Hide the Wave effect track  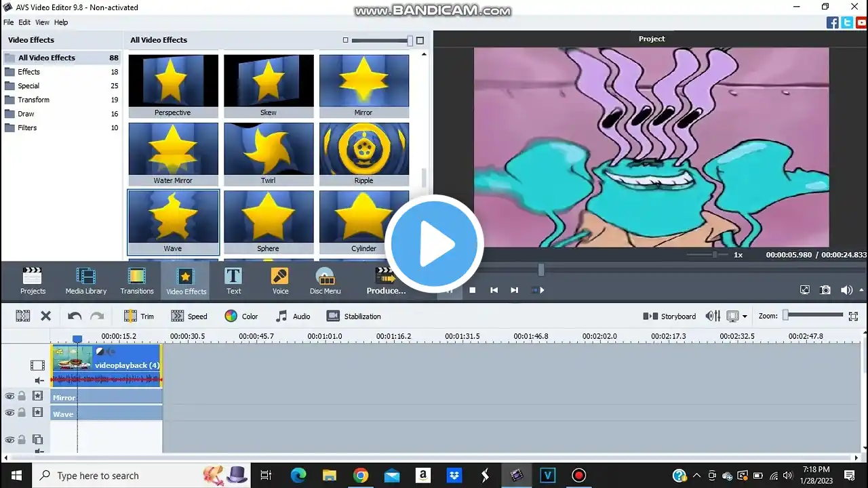[x=9, y=413]
